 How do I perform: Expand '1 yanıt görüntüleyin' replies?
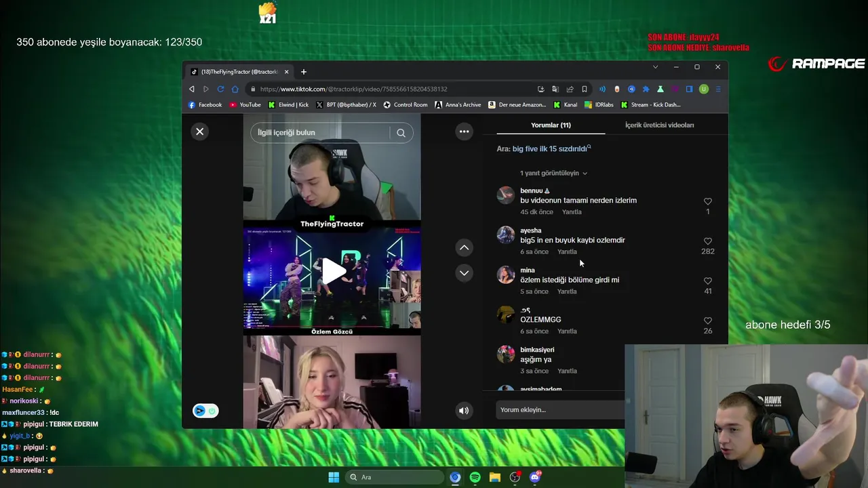(553, 173)
